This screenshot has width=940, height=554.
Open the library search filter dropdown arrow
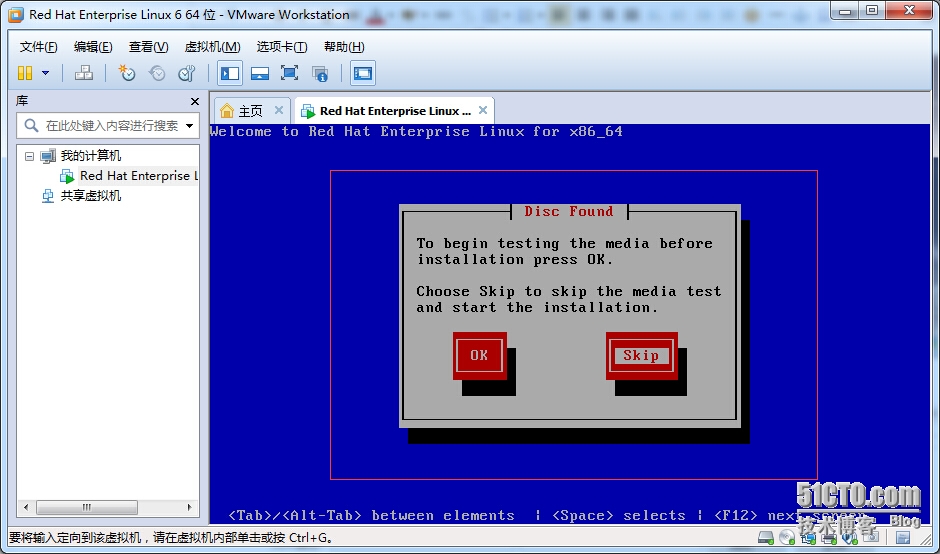(x=189, y=126)
